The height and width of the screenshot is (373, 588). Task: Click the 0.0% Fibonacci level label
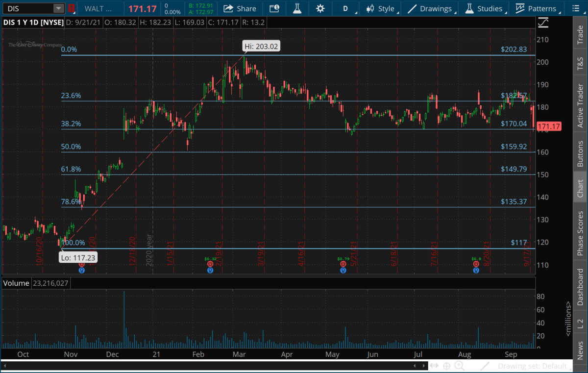click(x=69, y=50)
